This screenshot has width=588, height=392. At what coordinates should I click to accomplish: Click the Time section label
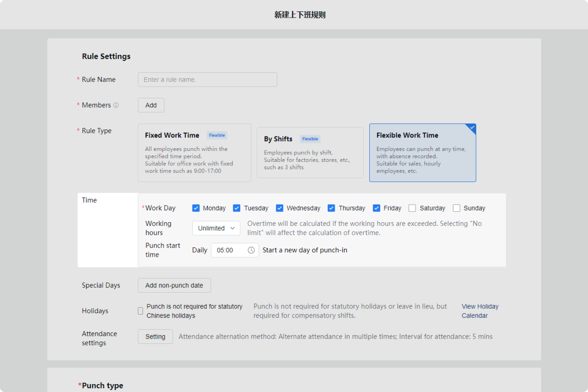pyautogui.click(x=89, y=200)
